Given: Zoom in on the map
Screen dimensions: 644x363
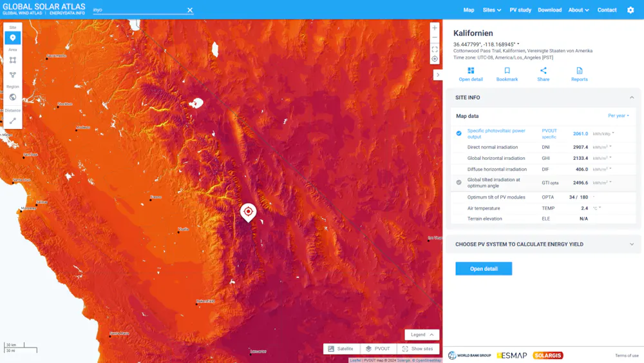Looking at the screenshot, I should click(x=435, y=28).
